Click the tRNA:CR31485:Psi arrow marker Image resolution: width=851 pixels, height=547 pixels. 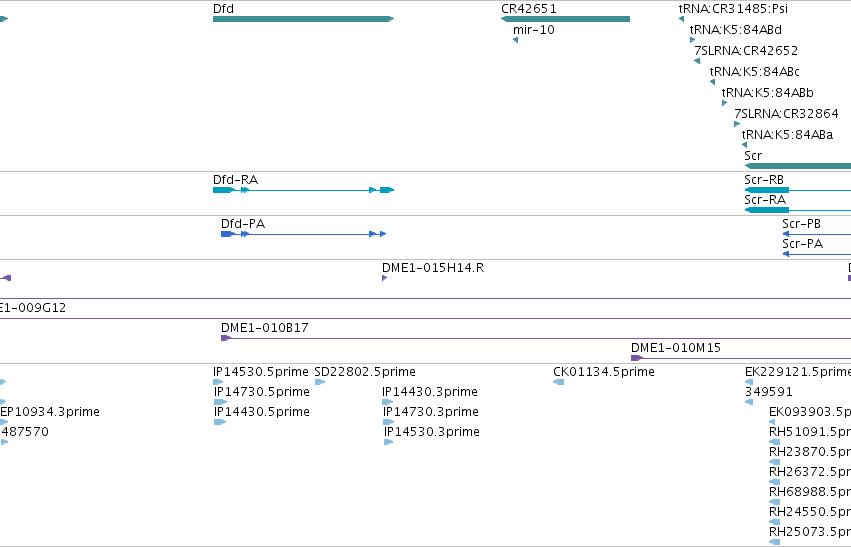point(681,19)
